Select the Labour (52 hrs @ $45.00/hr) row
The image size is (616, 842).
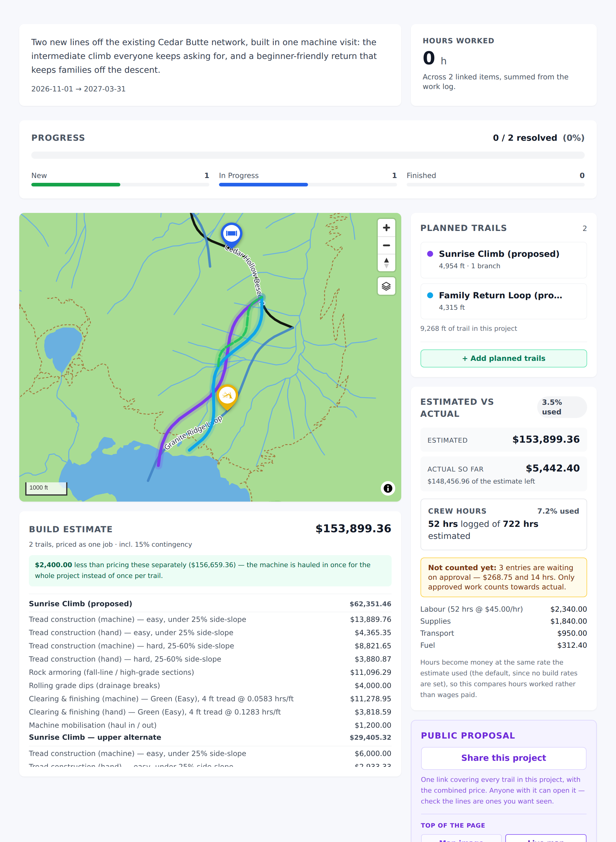coord(504,609)
